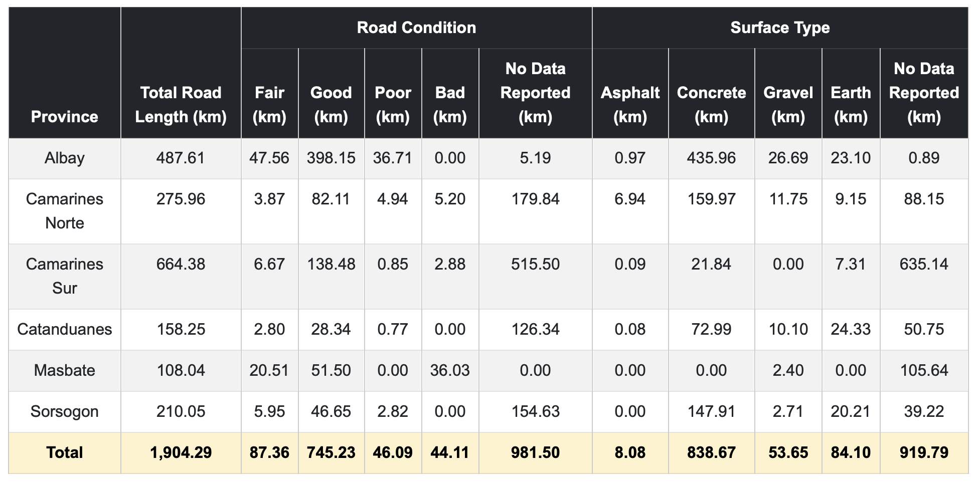Select the Catanduanes row label
980x482 pixels.
tap(65, 329)
